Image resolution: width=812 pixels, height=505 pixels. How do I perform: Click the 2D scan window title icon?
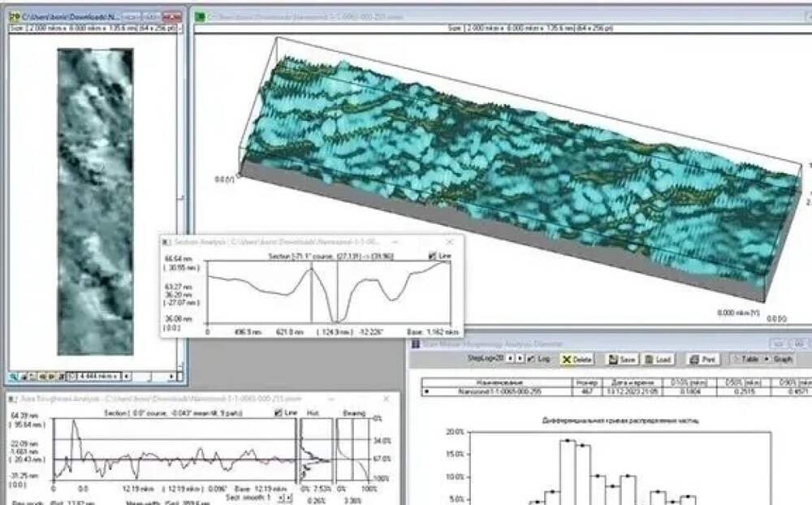14,15
